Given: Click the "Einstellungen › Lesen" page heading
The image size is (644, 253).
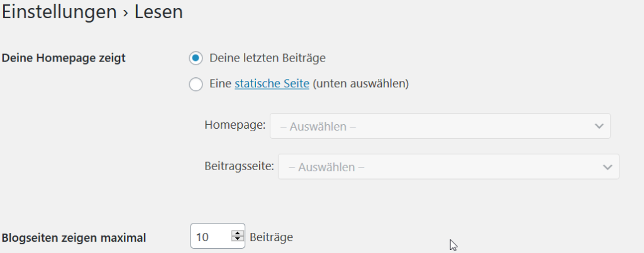Looking at the screenshot, I should [92, 12].
